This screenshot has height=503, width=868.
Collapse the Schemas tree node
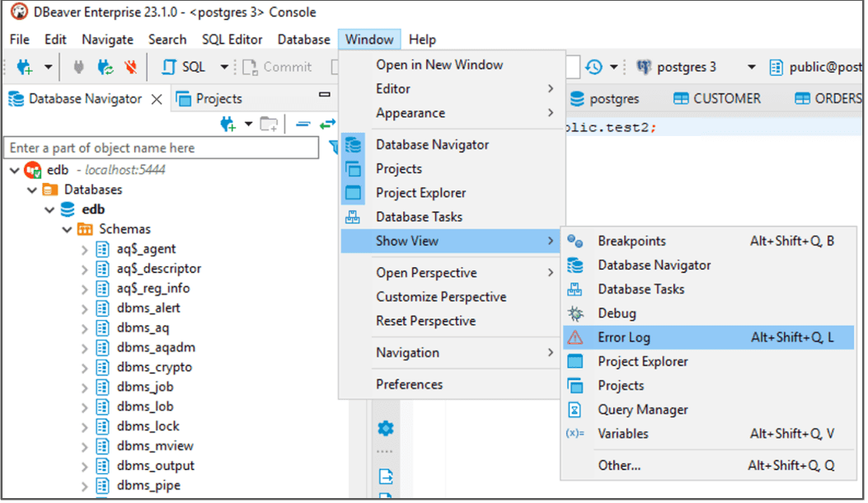pyautogui.click(x=65, y=228)
